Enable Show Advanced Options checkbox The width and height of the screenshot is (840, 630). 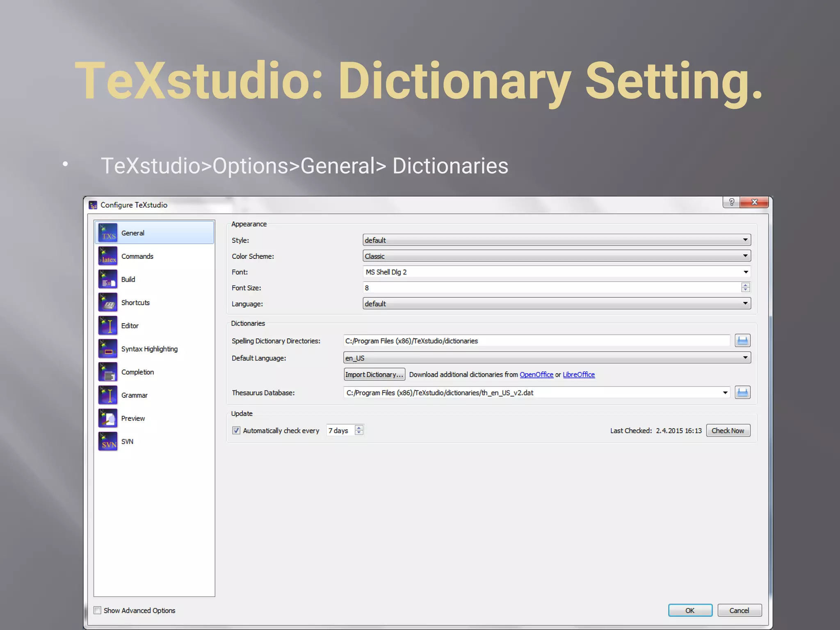coord(98,610)
